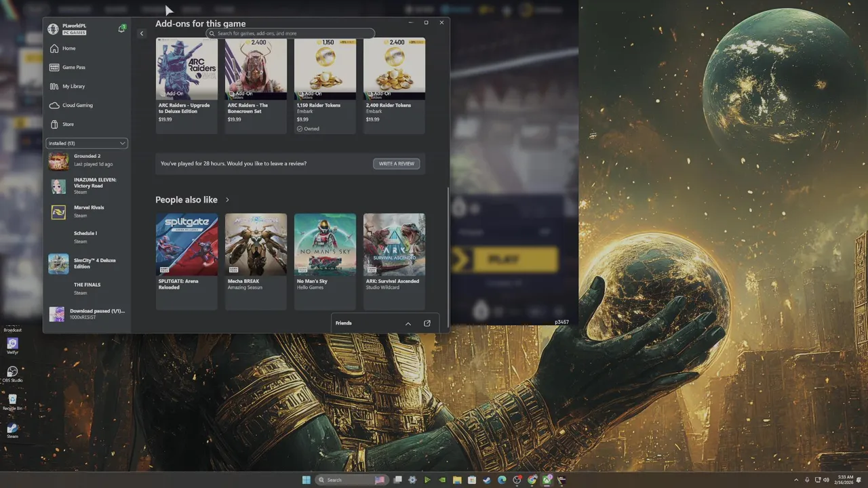Click the microphone icon in the system tray
868x488 pixels.
coord(807,480)
